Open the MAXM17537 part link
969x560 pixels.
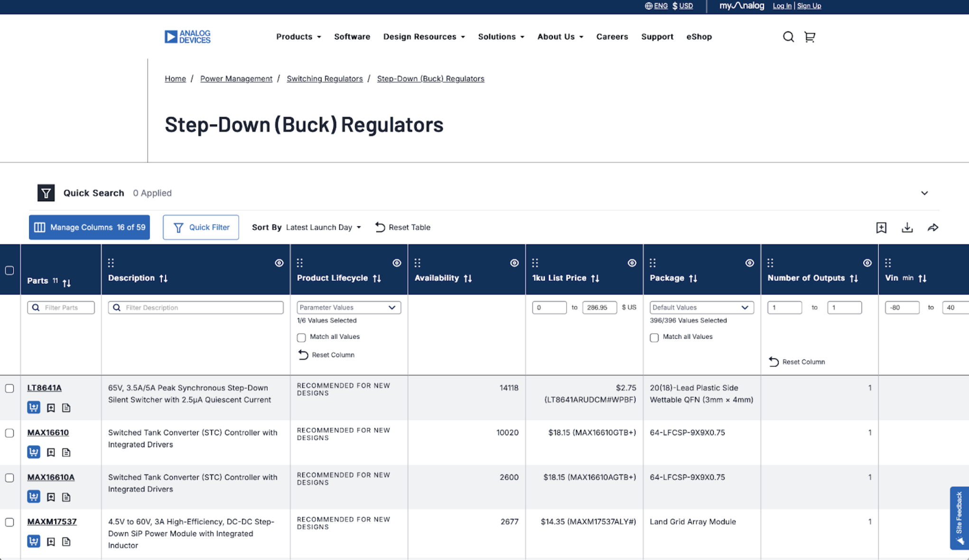click(52, 522)
